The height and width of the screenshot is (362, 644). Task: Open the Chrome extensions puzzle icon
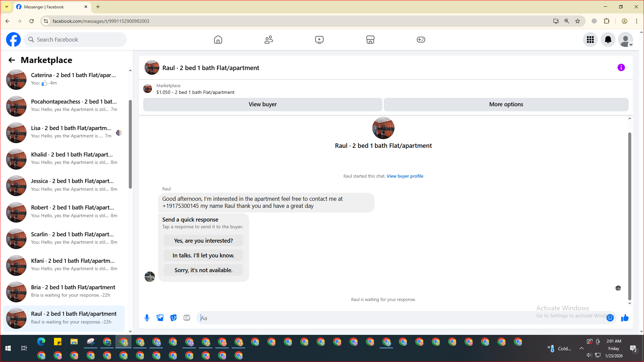point(606,21)
